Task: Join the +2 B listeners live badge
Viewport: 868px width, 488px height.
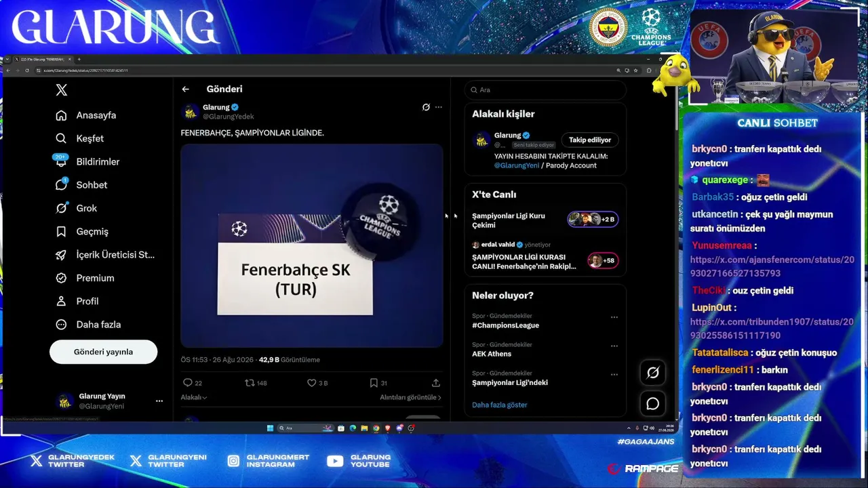Action: 593,219
